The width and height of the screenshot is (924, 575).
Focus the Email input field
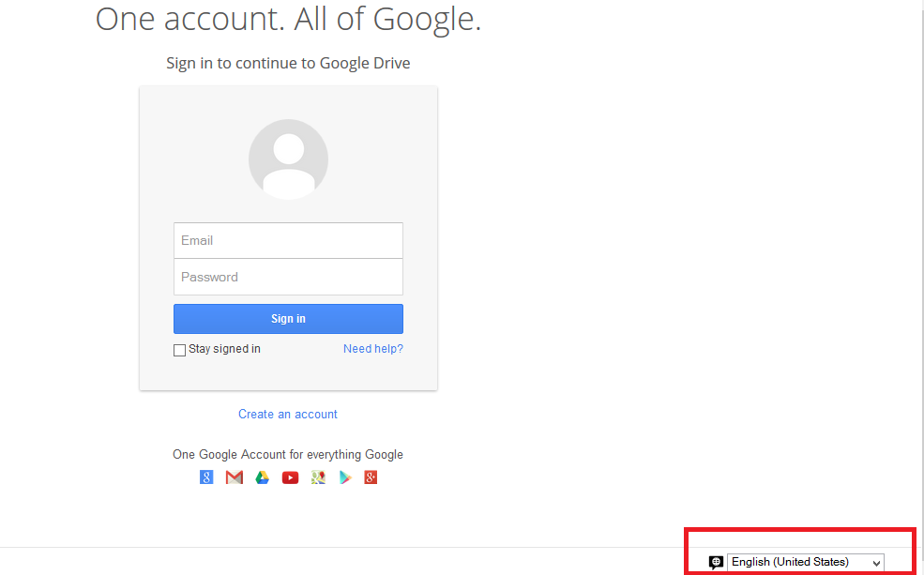tap(288, 240)
